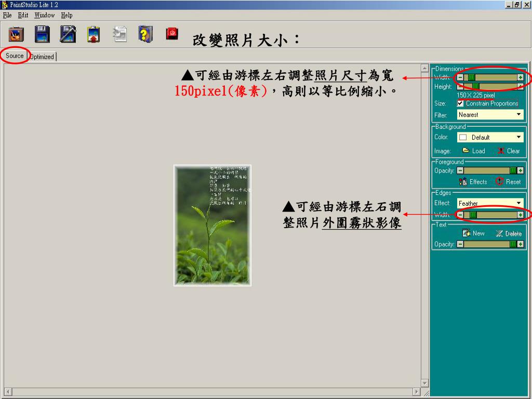Click the vertical scrollbar up arrow
Image resolution: width=532 pixels, height=399 pixels.
(424, 68)
